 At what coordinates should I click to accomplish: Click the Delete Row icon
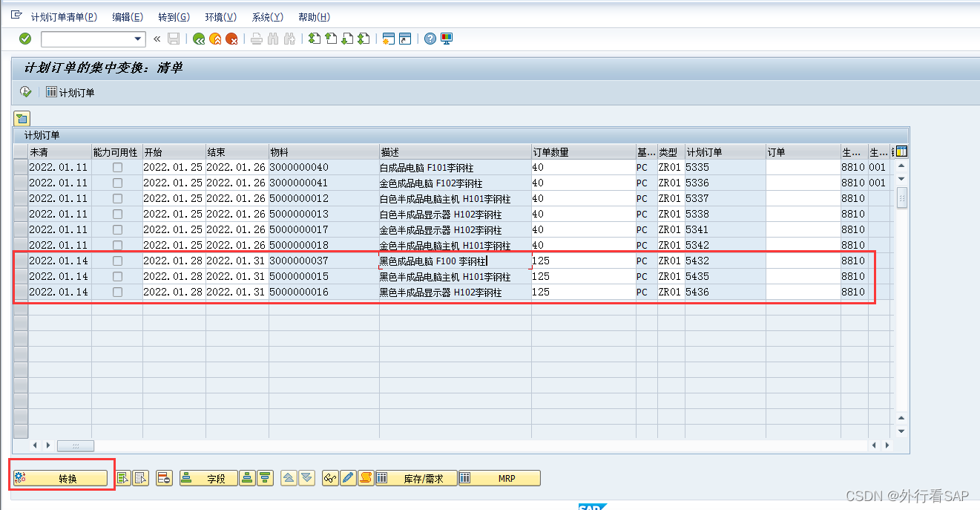(x=164, y=479)
